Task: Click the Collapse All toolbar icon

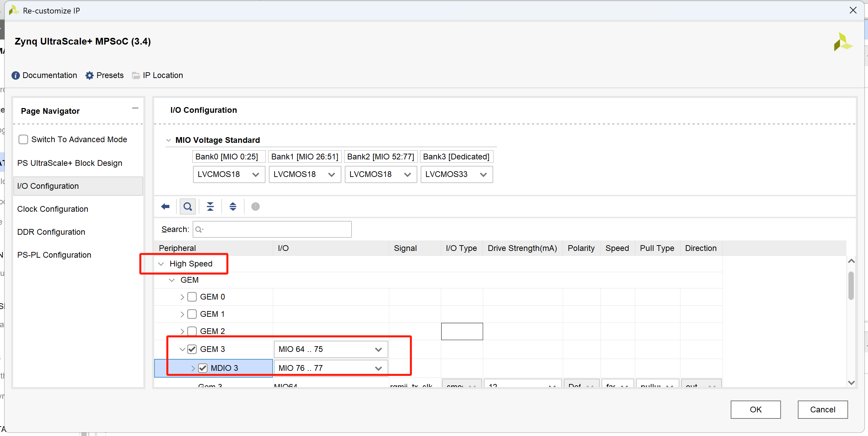Action: tap(210, 206)
